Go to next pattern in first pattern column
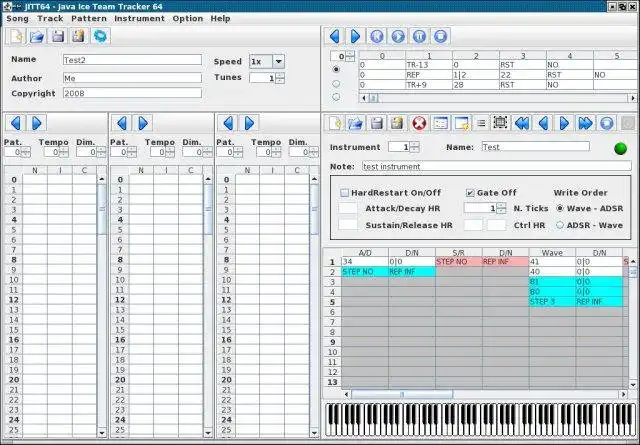Viewport: 640px width, 445px height. coord(37,123)
